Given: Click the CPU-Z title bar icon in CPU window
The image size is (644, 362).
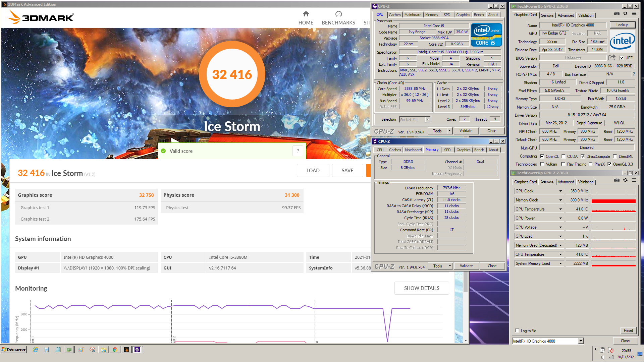Looking at the screenshot, I should click(375, 6).
